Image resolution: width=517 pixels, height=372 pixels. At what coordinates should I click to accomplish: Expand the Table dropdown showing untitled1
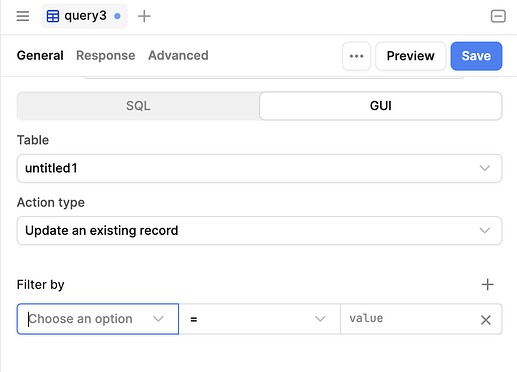[259, 168]
